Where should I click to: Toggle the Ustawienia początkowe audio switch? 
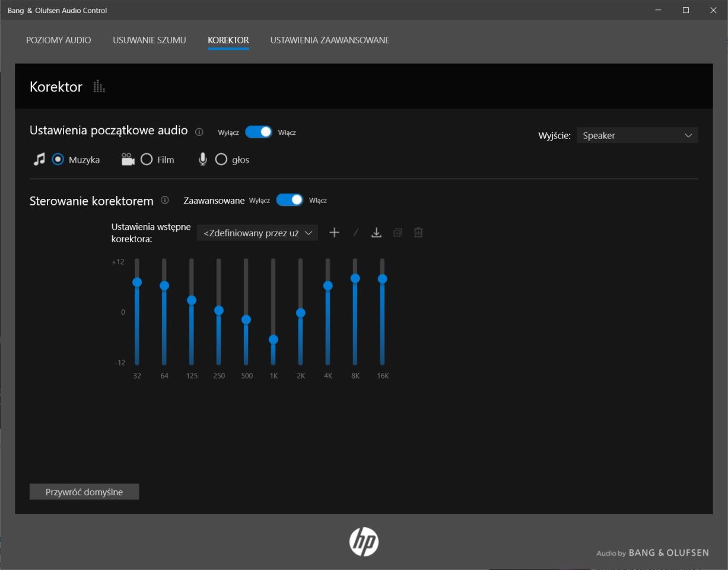259,132
